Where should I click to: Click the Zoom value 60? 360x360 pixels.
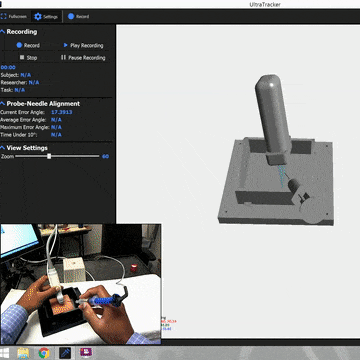coord(105,156)
